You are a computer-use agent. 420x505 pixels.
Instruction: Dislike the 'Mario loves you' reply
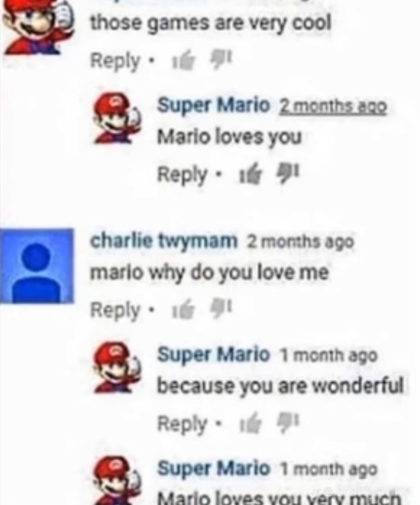pos(288,174)
